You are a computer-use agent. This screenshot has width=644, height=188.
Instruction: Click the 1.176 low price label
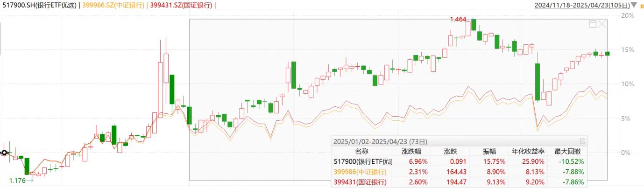click(x=17, y=180)
